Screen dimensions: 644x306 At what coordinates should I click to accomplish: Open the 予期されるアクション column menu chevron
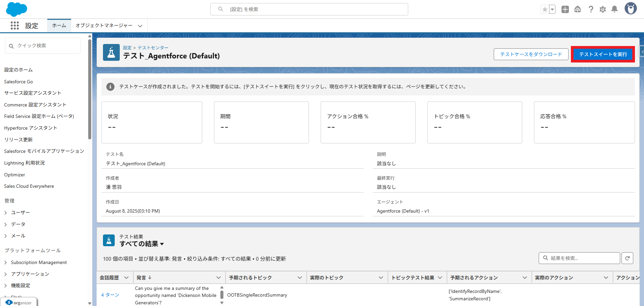pos(525,277)
